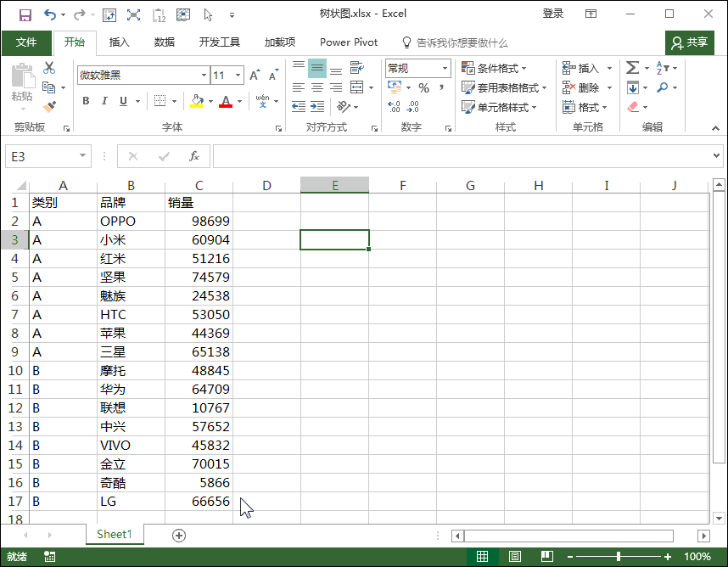Viewport: 728px width, 567px height.
Task: Toggle Top Align vertical alignment
Action: (299, 68)
